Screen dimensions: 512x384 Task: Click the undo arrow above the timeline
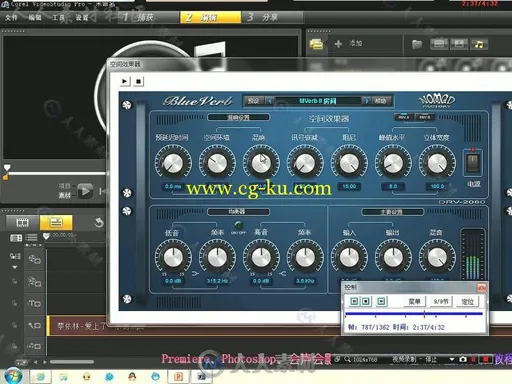click(98, 222)
